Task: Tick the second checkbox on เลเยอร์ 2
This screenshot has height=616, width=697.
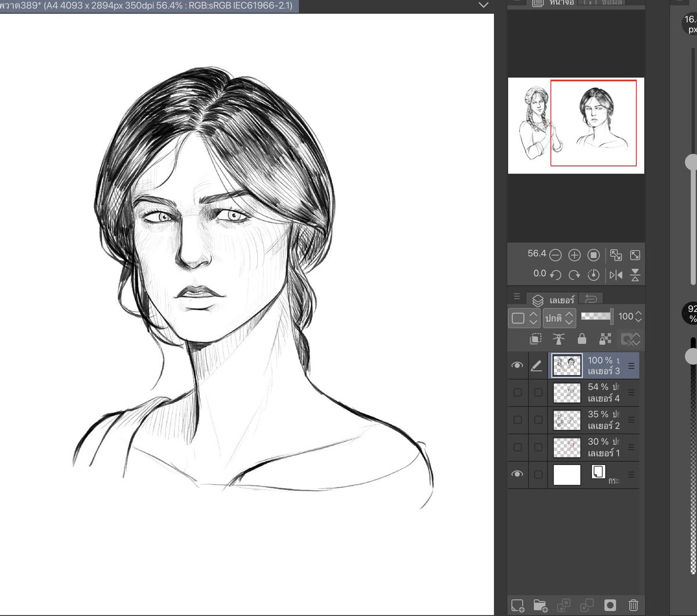Action: tap(538, 420)
